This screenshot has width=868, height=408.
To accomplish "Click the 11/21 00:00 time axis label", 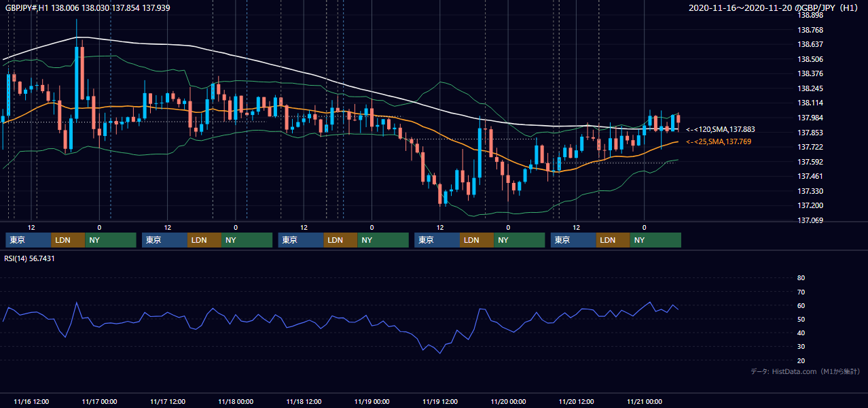I will point(645,401).
